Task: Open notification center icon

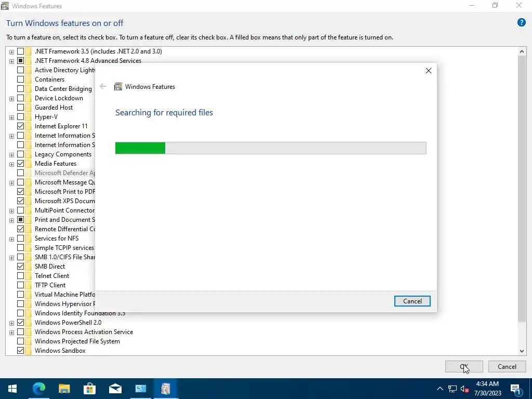Action: (515, 389)
